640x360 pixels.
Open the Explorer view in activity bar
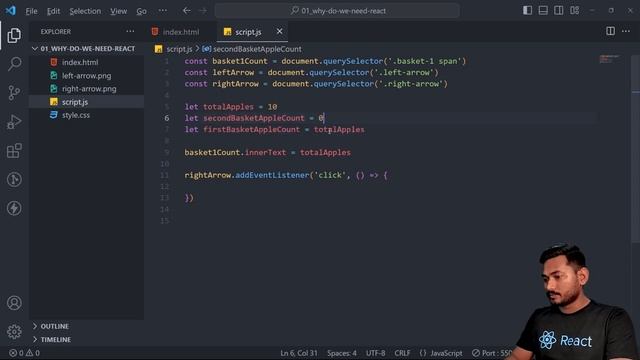coord(14,36)
